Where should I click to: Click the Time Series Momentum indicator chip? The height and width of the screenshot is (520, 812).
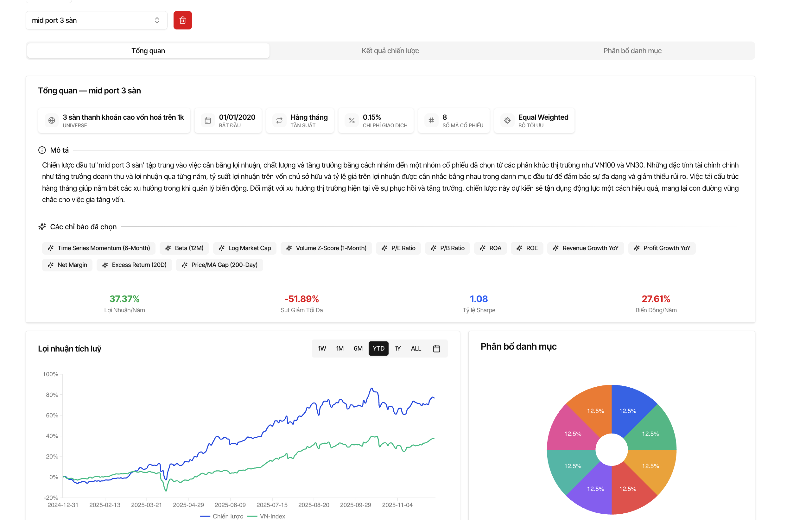coord(98,248)
